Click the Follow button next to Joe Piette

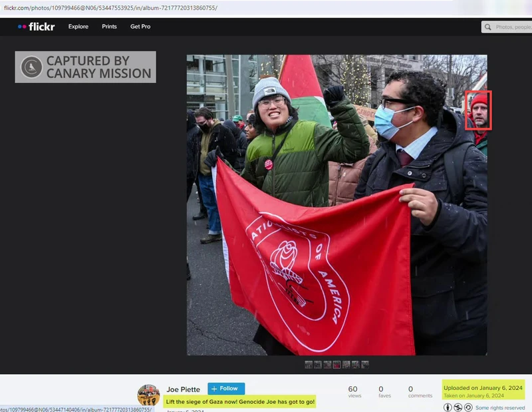226,389
